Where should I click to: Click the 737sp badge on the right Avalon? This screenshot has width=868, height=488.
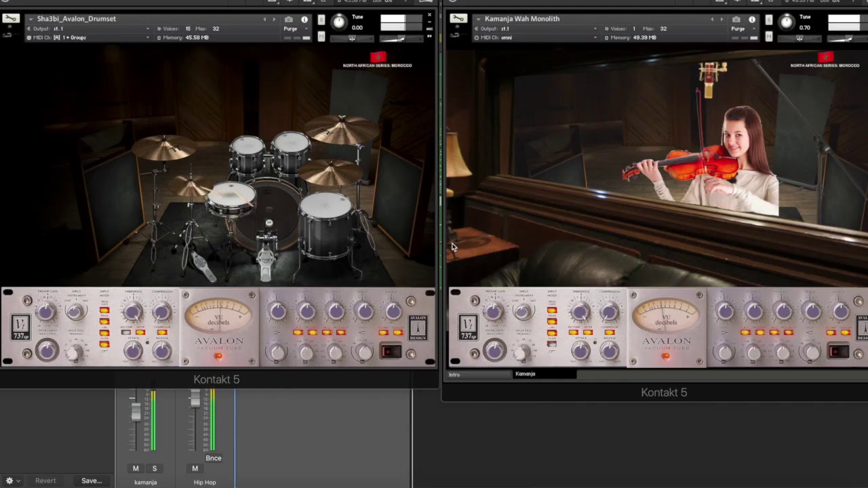[468, 327]
